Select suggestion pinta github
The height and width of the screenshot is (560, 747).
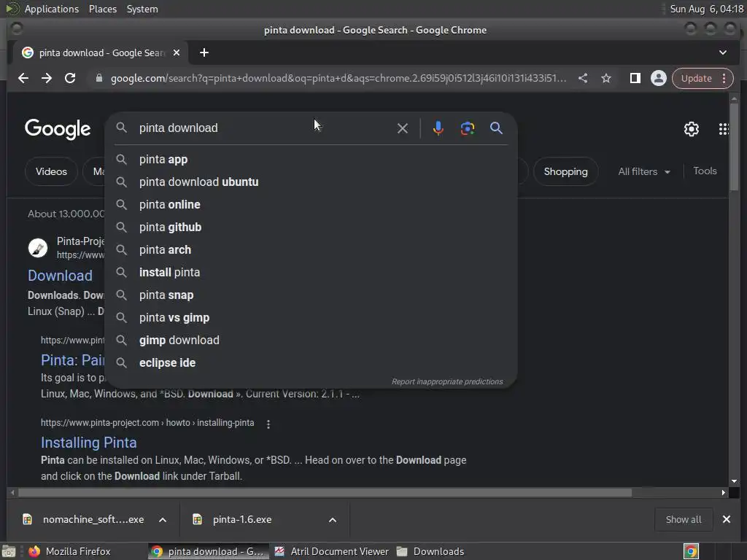tap(311, 227)
